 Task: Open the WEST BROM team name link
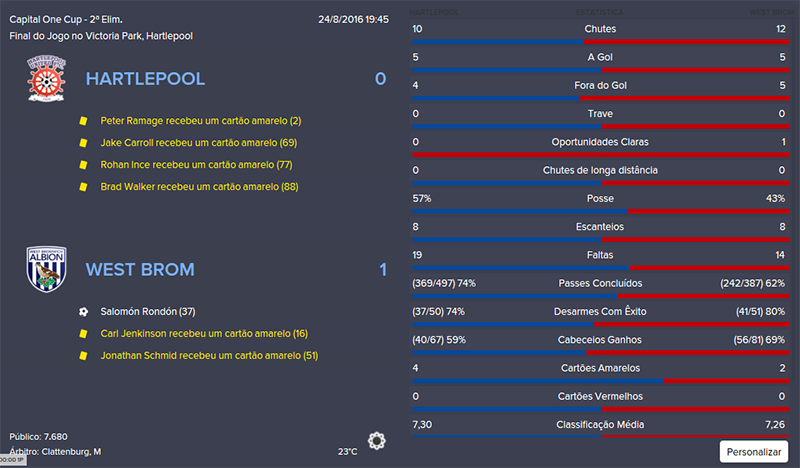(x=140, y=269)
